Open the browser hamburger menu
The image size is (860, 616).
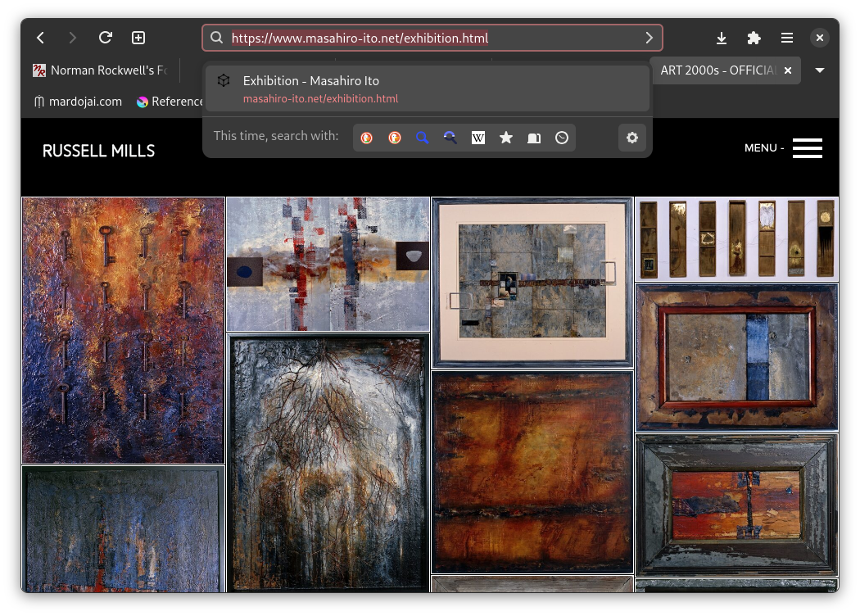(x=787, y=38)
